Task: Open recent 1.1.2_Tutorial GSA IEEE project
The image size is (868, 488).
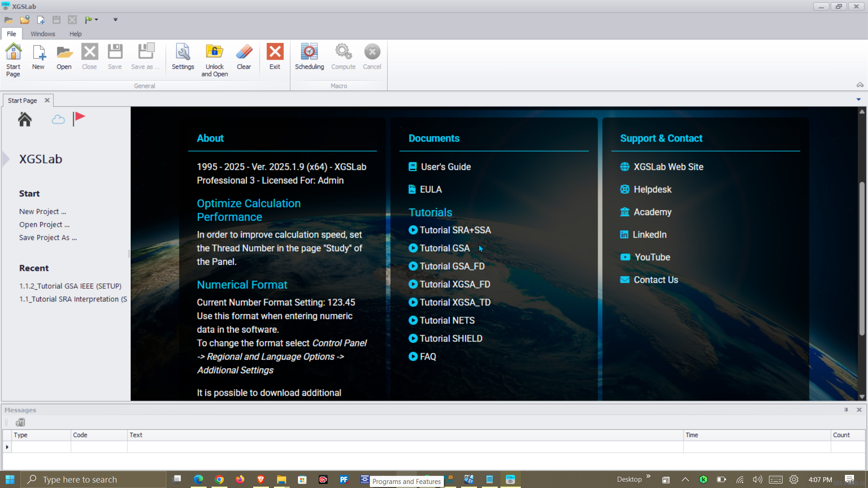Action: pyautogui.click(x=70, y=286)
